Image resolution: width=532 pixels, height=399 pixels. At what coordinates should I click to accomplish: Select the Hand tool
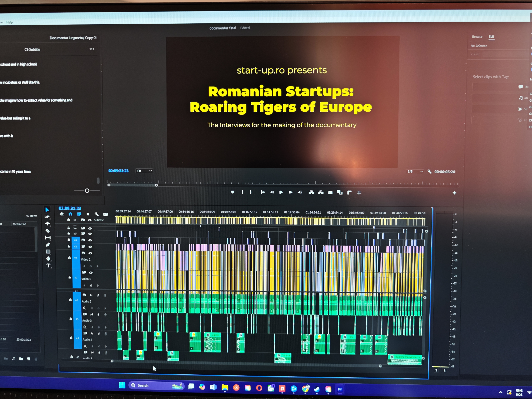tap(48, 259)
